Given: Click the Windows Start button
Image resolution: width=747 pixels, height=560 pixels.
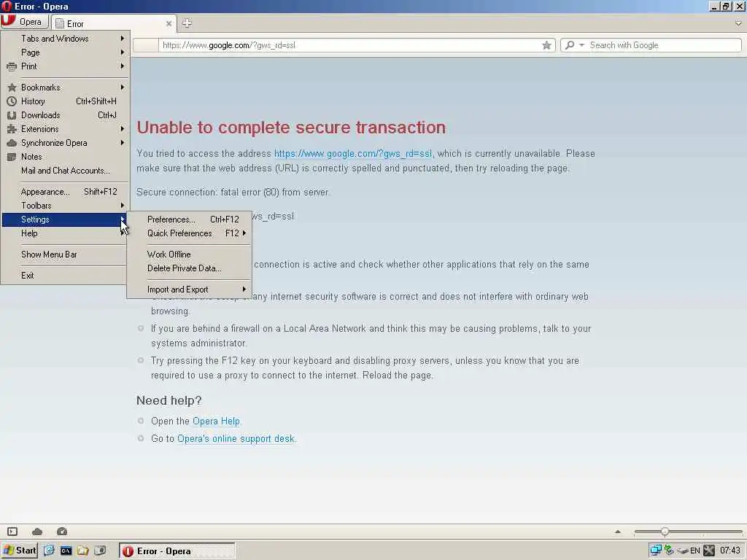Looking at the screenshot, I should pyautogui.click(x=20, y=551).
